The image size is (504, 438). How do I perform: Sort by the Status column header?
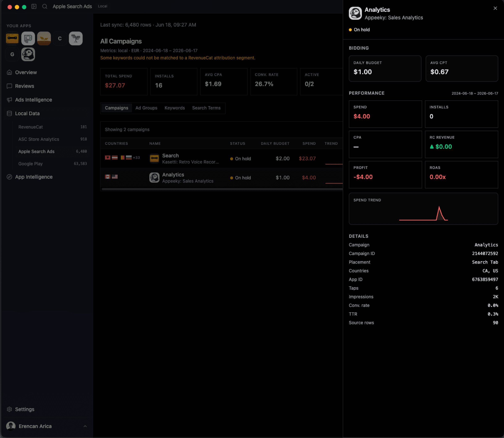[x=238, y=143]
